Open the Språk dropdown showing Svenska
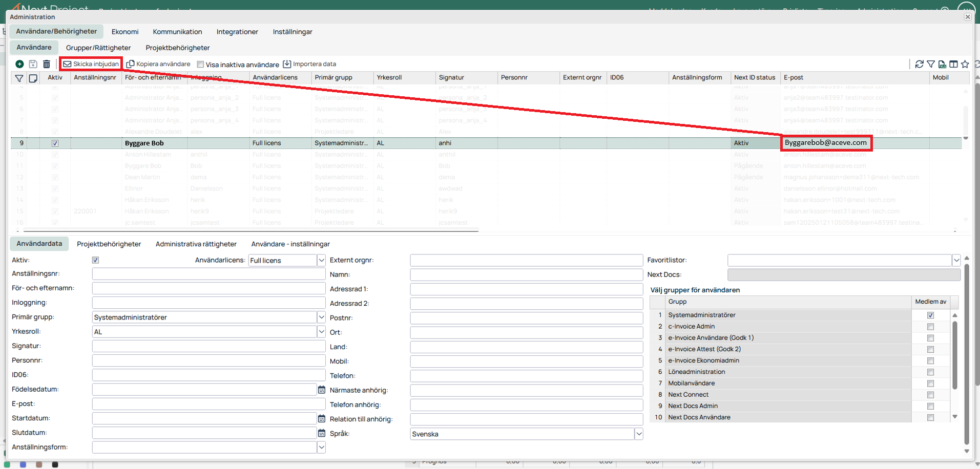 (639, 434)
